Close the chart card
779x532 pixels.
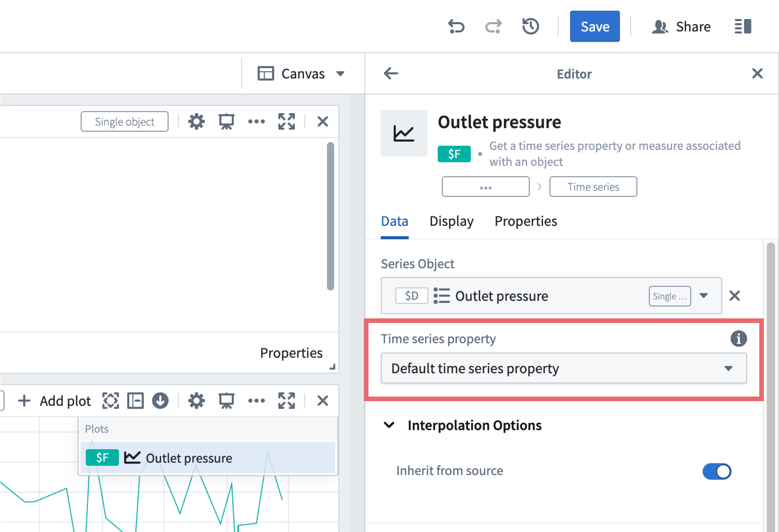(323, 401)
